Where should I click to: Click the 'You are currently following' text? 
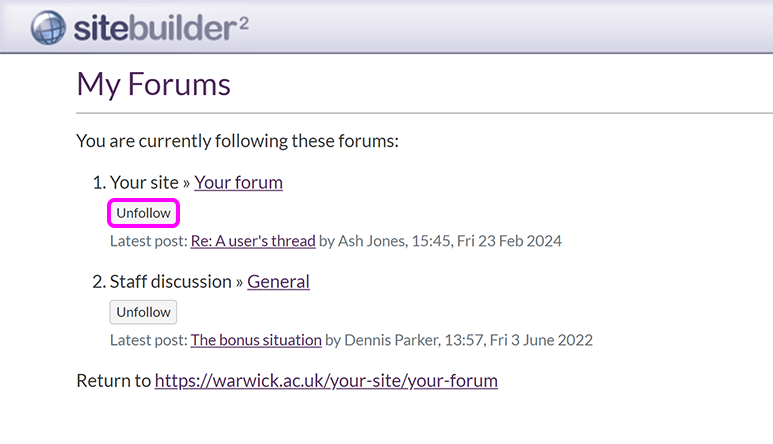(x=237, y=141)
